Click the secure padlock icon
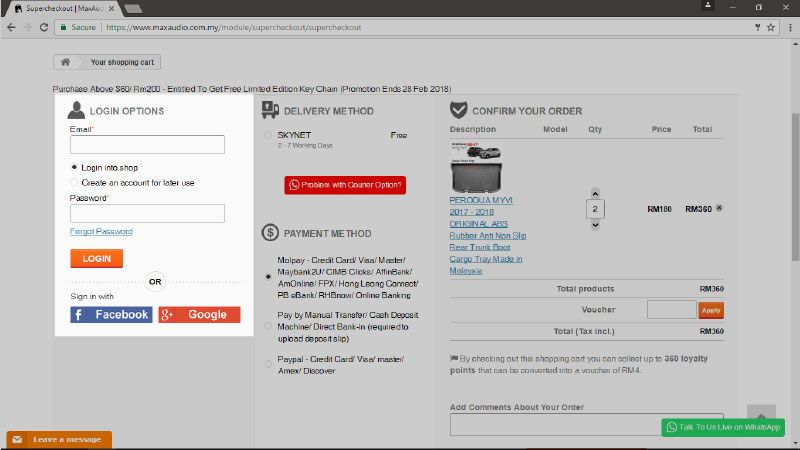This screenshot has width=800, height=450. (x=63, y=28)
